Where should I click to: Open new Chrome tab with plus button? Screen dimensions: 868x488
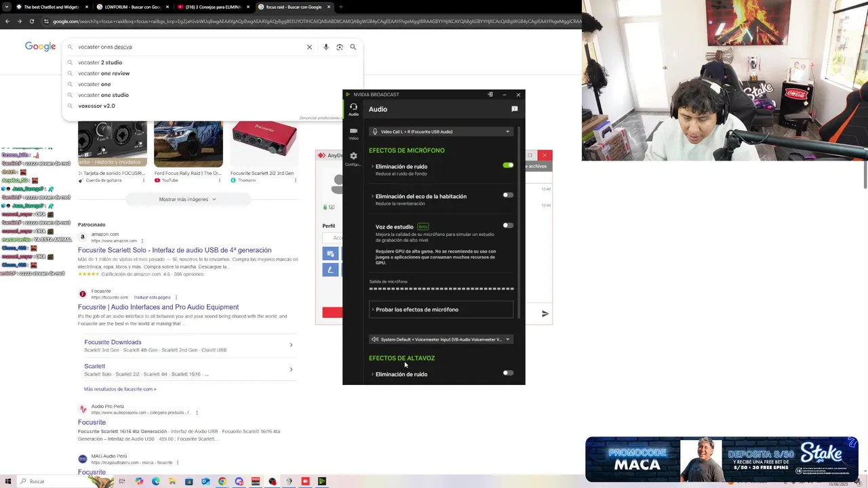click(340, 7)
